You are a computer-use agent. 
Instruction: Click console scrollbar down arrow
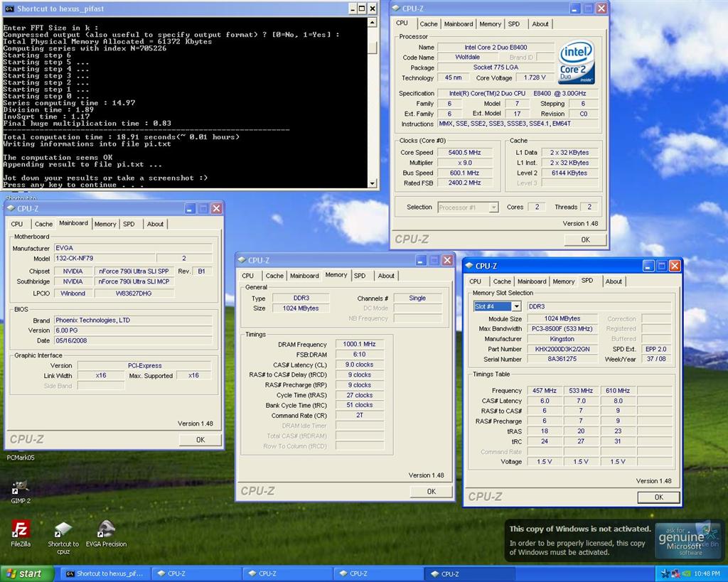point(372,183)
